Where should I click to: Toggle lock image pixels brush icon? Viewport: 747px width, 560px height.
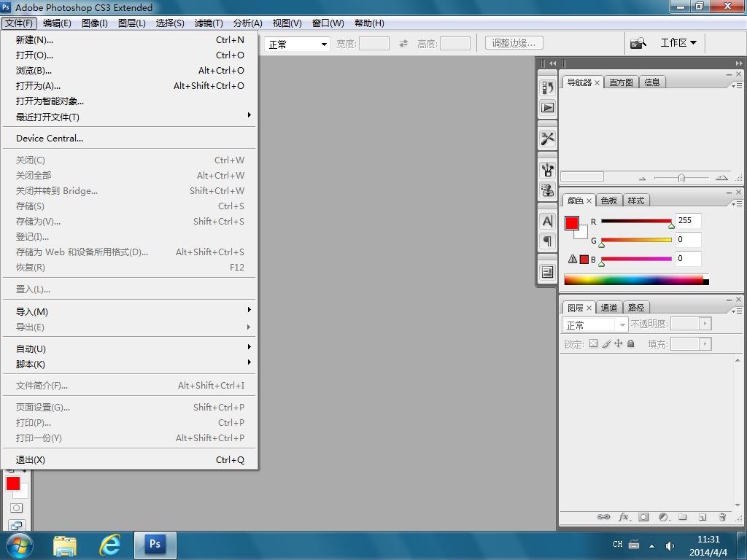tap(606, 343)
